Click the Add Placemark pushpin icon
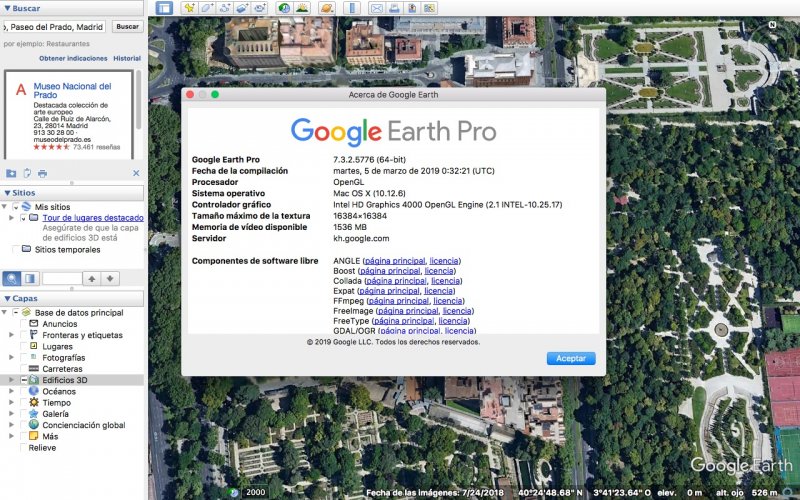The height and width of the screenshot is (500, 800). pyautogui.click(x=188, y=8)
